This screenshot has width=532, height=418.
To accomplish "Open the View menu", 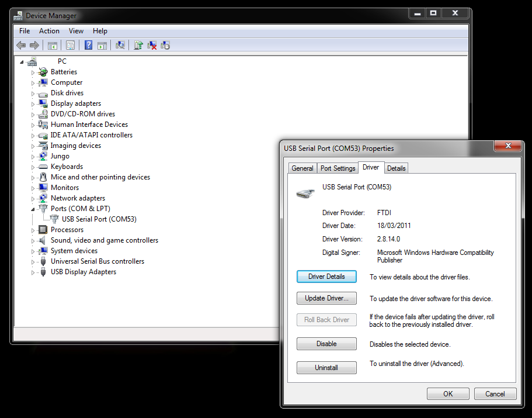I will click(76, 31).
